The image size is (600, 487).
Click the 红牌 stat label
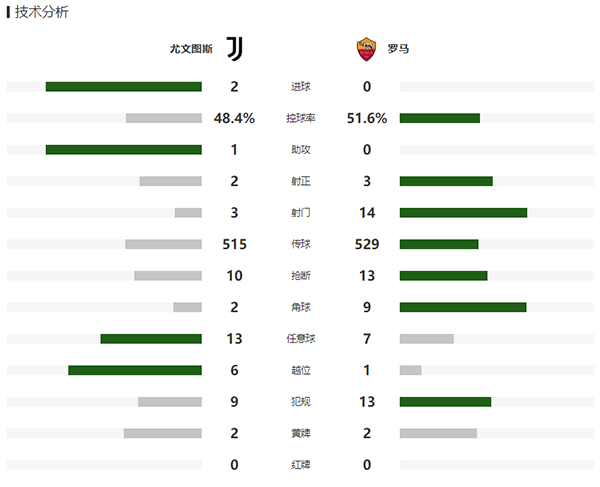click(300, 465)
